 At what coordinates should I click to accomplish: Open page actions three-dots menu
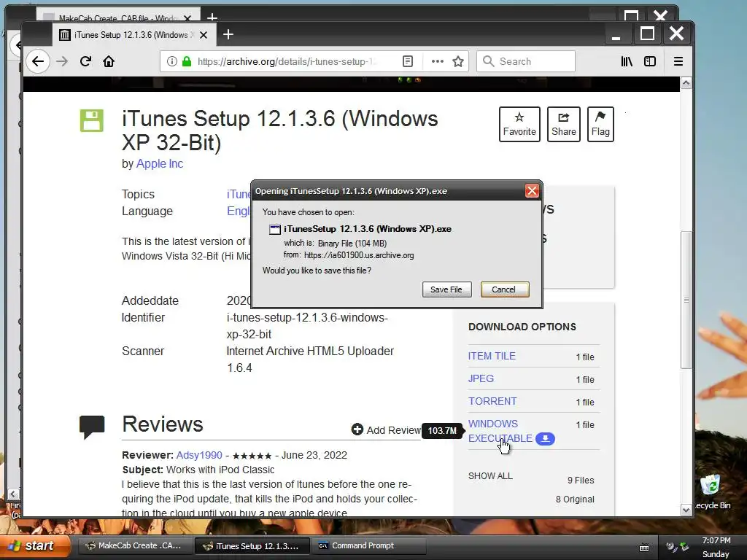[x=438, y=61]
